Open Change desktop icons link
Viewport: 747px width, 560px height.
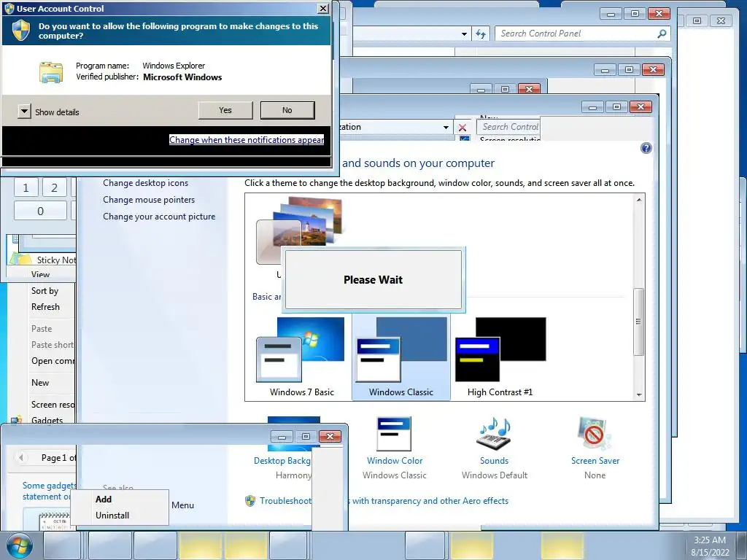coord(145,183)
